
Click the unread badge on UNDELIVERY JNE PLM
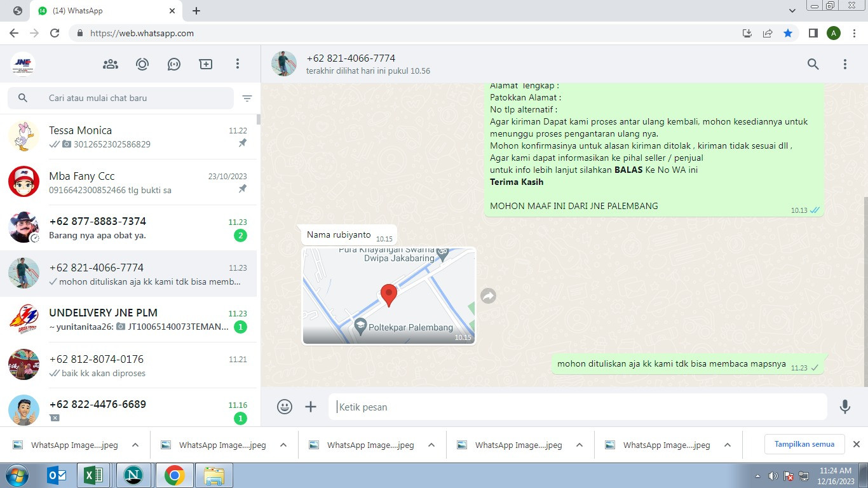click(240, 327)
